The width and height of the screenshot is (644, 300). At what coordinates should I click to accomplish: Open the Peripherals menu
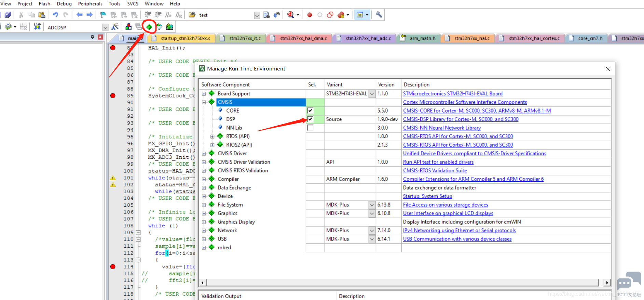click(x=90, y=4)
